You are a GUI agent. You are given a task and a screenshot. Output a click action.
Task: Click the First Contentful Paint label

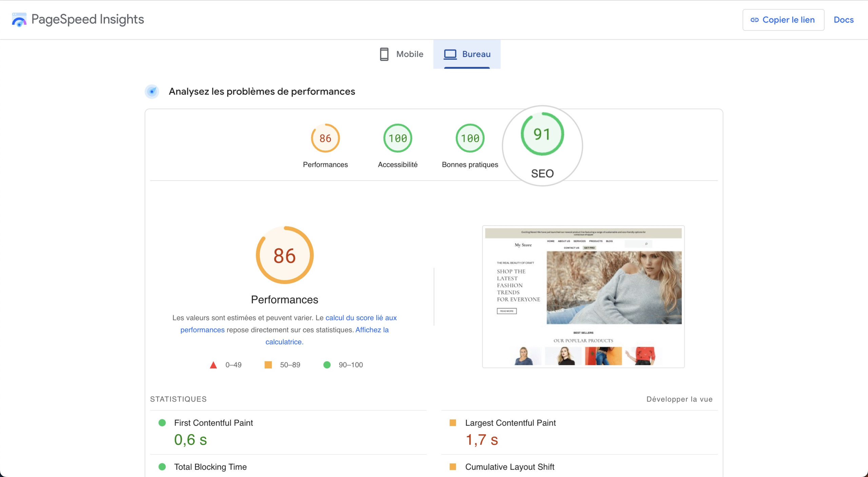[214, 423]
